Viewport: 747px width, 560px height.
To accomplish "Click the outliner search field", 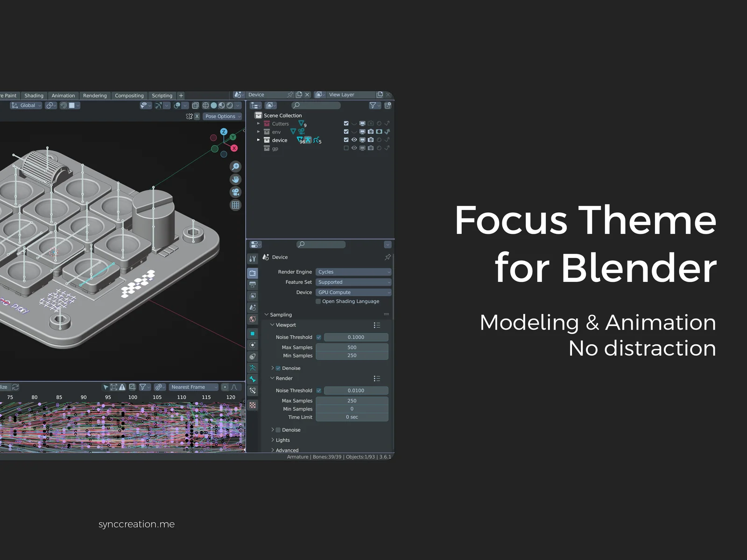I will coord(317,105).
